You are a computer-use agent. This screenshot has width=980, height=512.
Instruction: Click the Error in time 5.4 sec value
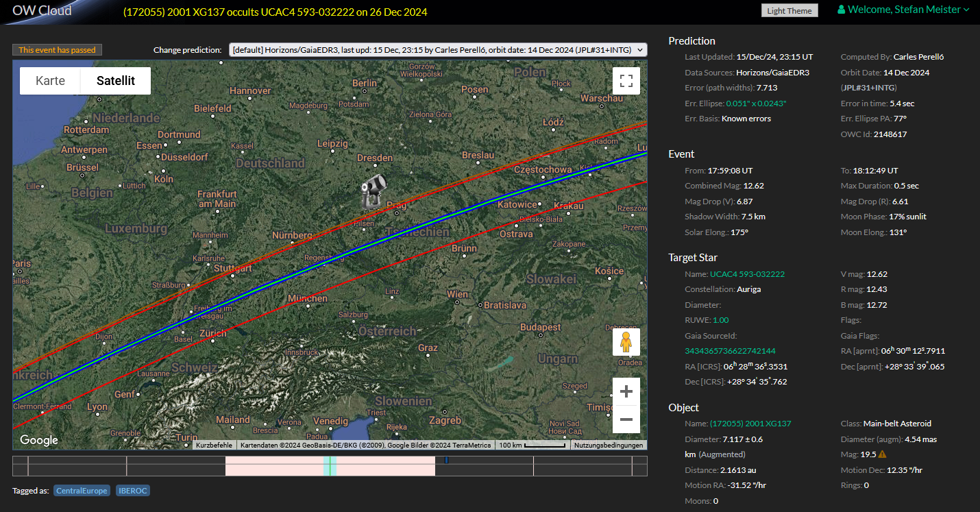(902, 103)
